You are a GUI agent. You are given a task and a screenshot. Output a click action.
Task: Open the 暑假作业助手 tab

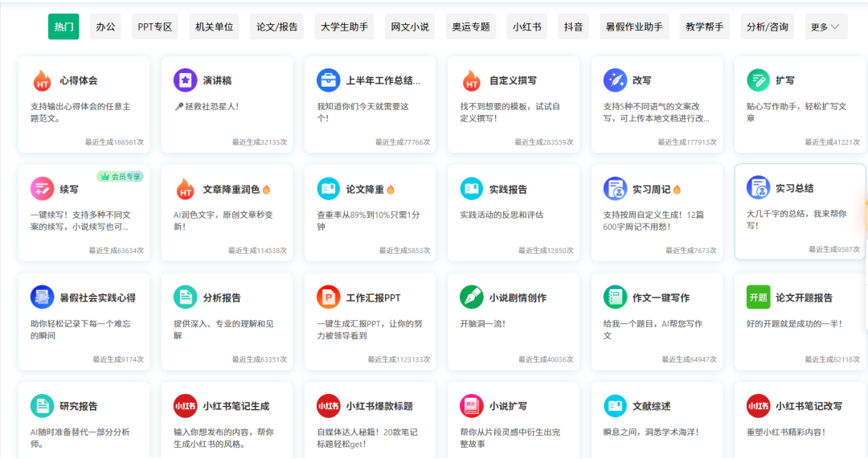[x=634, y=27]
